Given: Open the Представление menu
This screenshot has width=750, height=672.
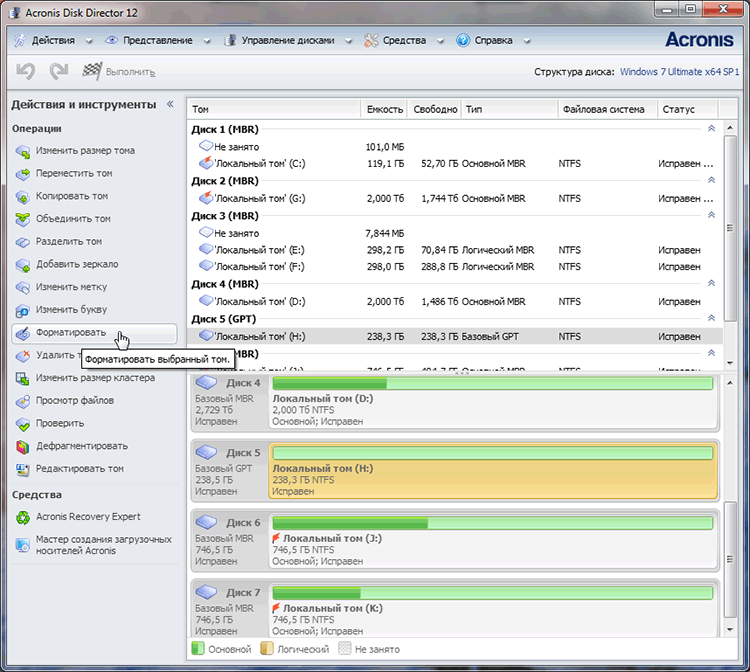Looking at the screenshot, I should 158,41.
